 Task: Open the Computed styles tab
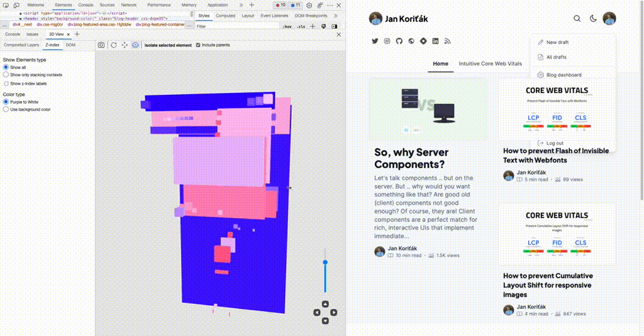click(x=226, y=16)
